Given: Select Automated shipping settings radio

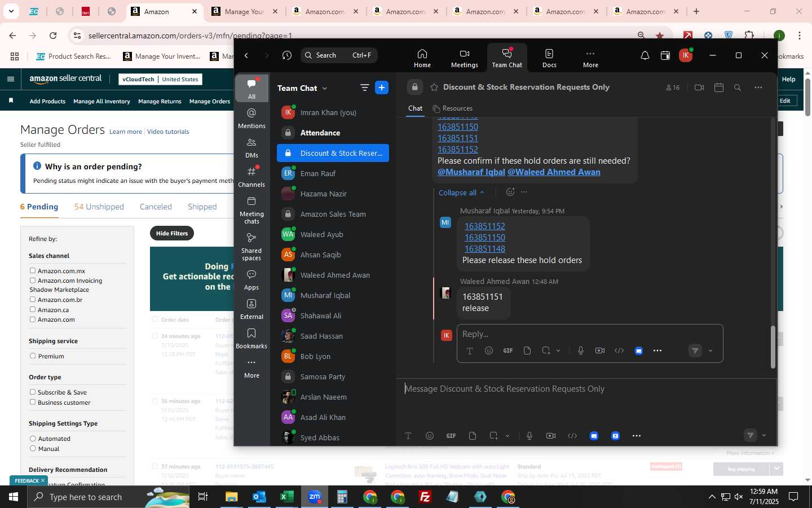Looking at the screenshot, I should pyautogui.click(x=33, y=439).
